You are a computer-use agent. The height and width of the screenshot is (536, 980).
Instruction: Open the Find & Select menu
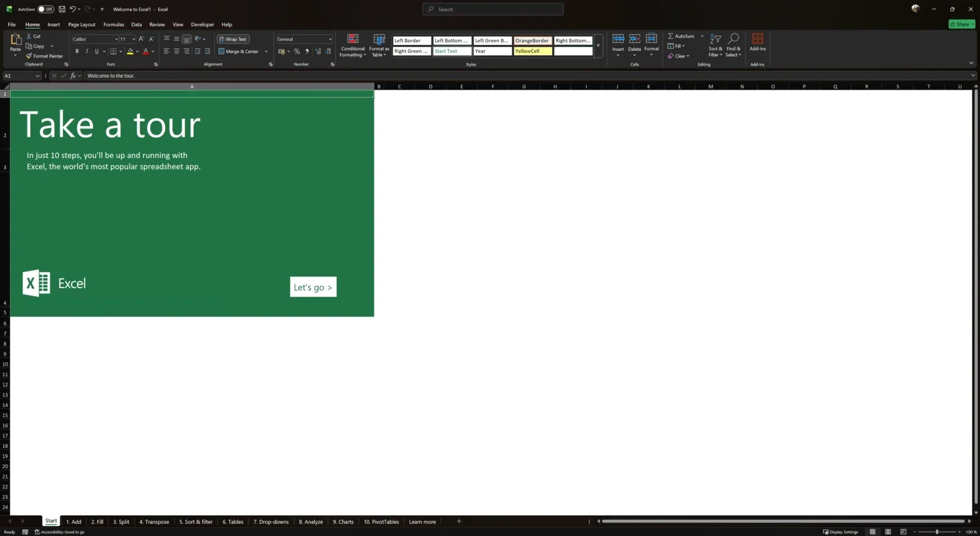click(x=733, y=46)
